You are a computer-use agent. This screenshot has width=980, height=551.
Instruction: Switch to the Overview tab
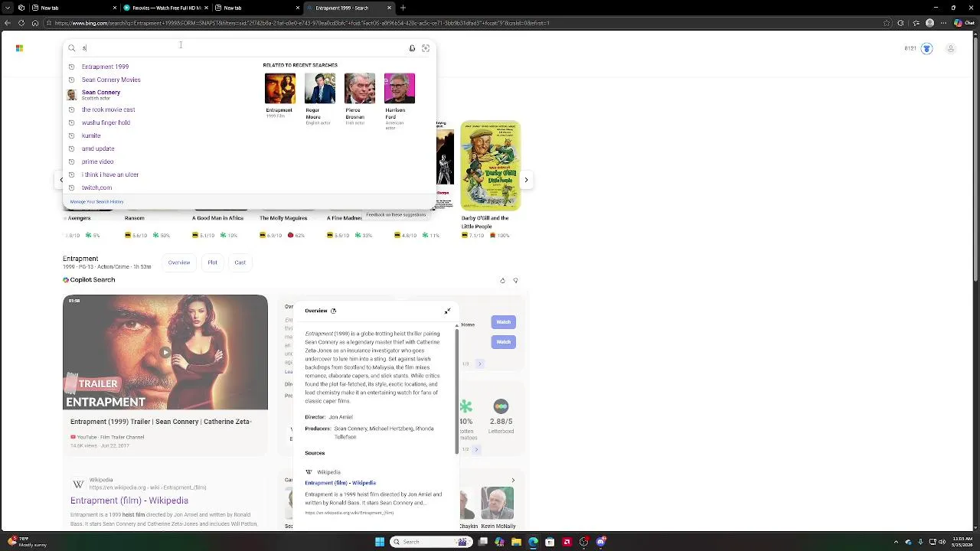[x=179, y=262]
